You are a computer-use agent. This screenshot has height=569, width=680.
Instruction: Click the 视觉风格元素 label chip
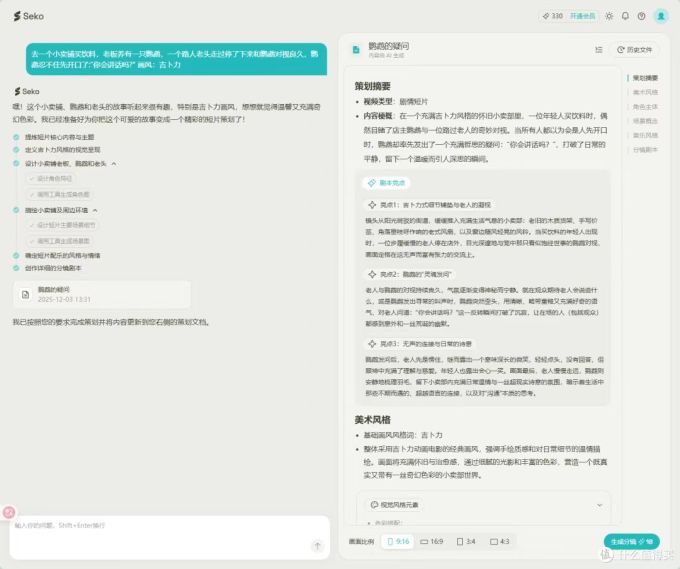pyautogui.click(x=394, y=505)
